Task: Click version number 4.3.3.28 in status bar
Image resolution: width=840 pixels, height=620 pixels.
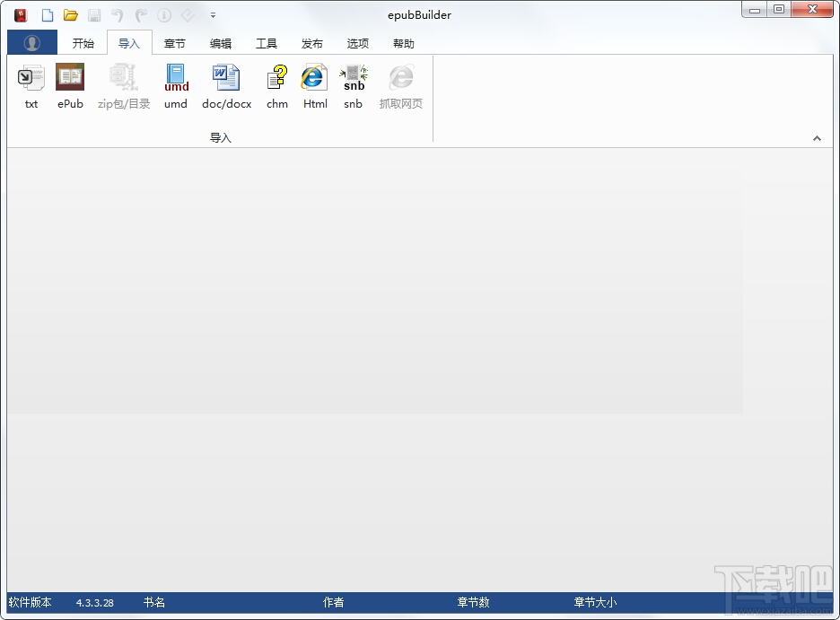Action: coord(95,603)
